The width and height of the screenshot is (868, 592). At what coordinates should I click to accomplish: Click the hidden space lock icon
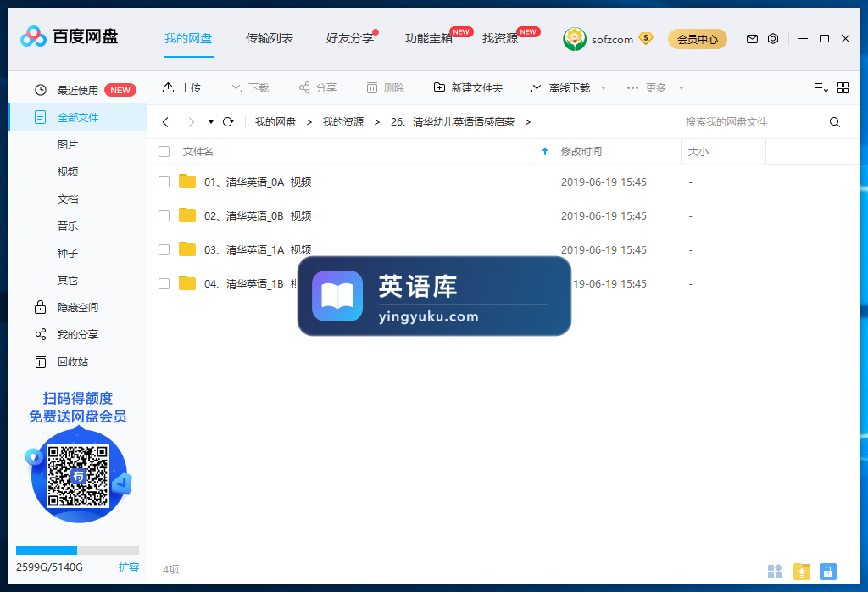click(41, 307)
